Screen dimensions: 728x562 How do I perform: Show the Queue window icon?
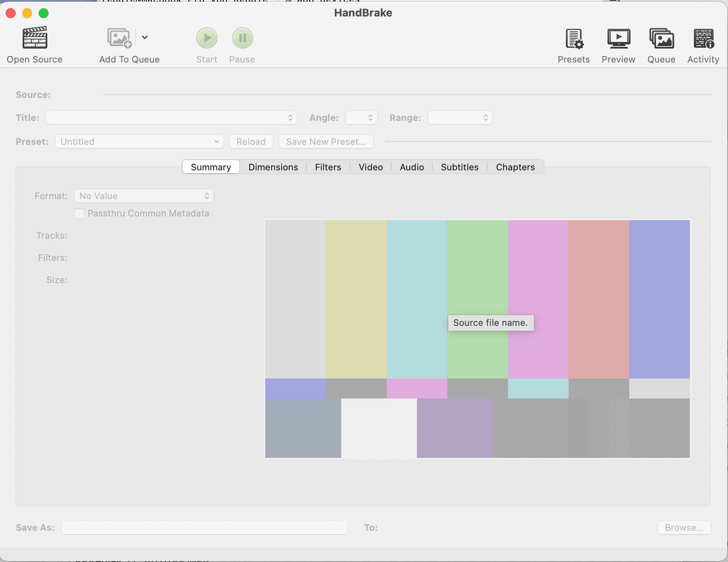coord(661,38)
